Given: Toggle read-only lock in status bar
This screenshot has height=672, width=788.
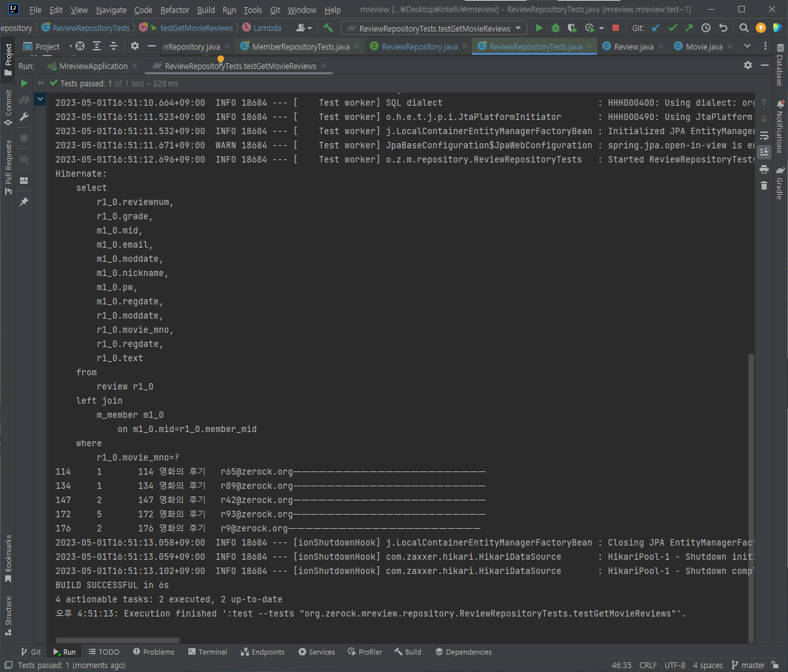Looking at the screenshot, I should [774, 665].
